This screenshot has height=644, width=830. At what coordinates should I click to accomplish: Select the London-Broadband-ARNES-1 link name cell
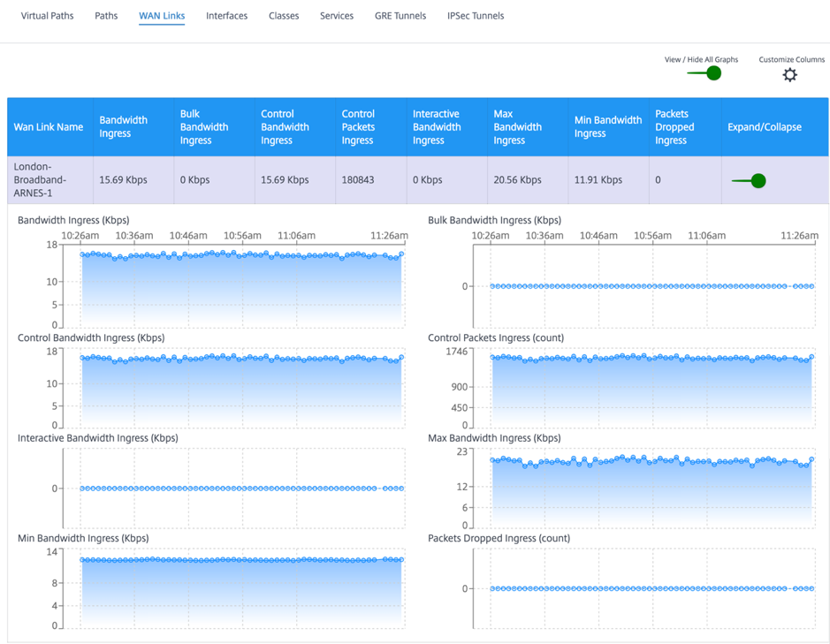pyautogui.click(x=50, y=180)
